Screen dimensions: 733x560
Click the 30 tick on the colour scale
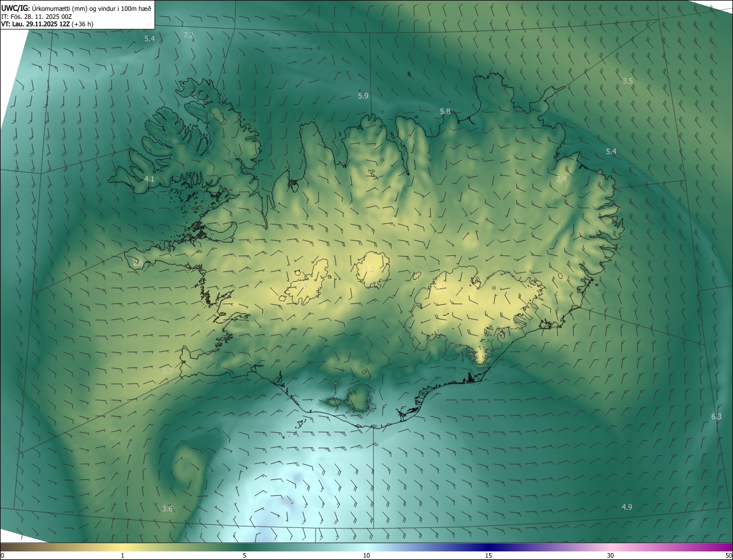point(610,555)
